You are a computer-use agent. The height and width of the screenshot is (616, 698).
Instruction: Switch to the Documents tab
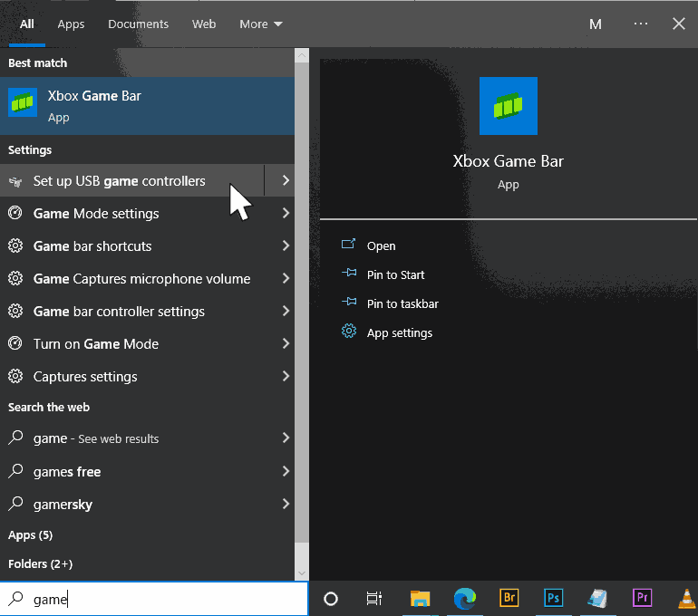coord(138,24)
